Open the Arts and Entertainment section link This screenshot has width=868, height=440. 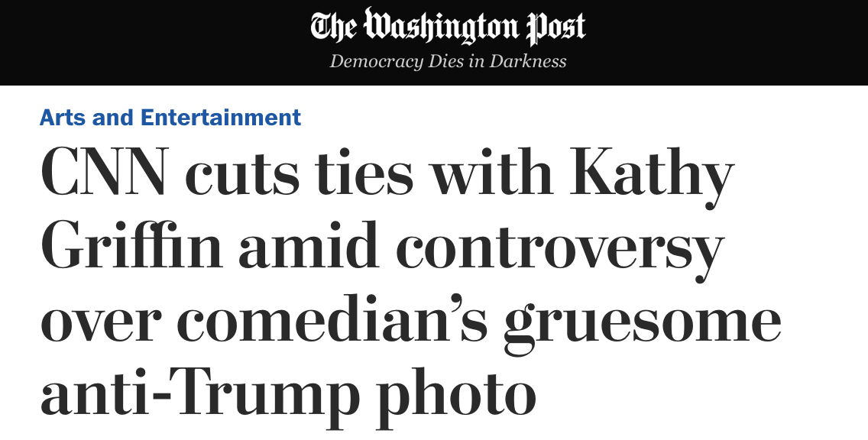tap(170, 118)
